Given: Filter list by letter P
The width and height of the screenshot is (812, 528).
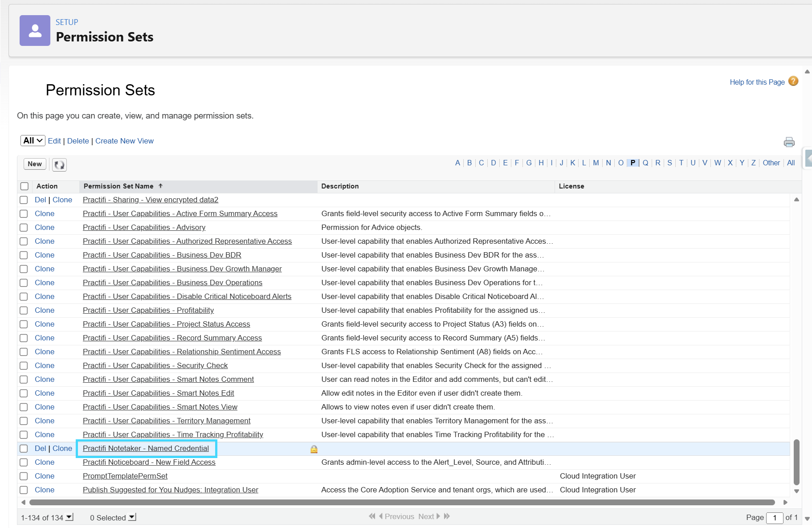Looking at the screenshot, I should click(633, 163).
